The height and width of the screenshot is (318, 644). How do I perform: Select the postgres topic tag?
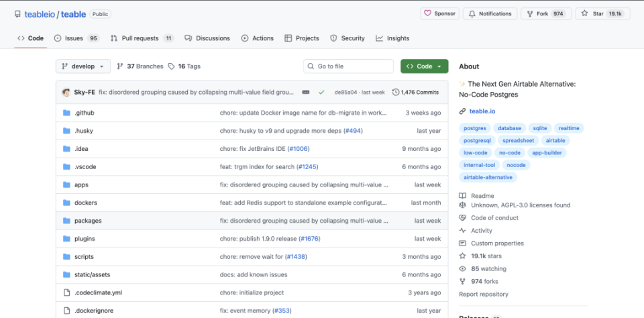click(475, 129)
